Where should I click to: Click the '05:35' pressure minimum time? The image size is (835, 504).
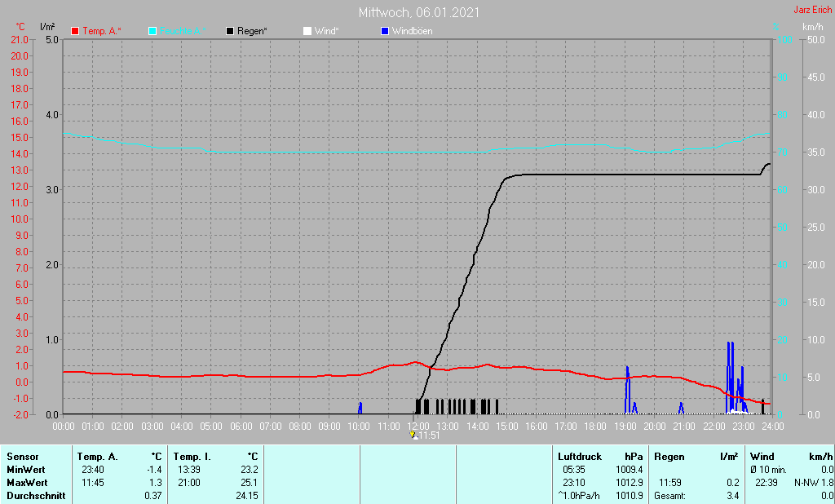pyautogui.click(x=574, y=470)
